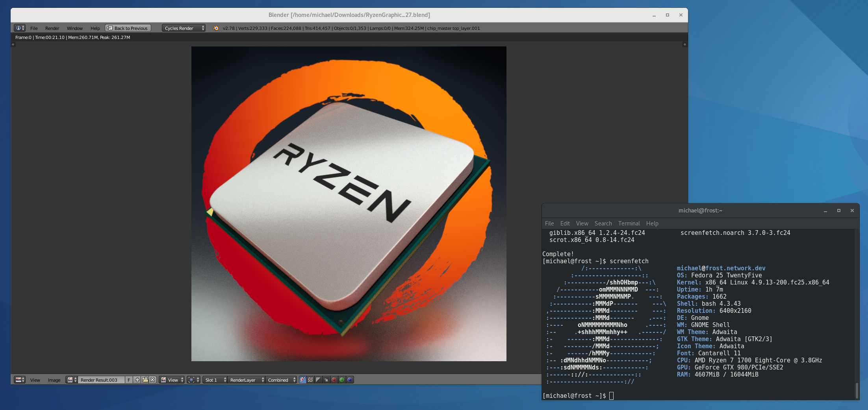Expand the Slot 1 dropdown

point(215,380)
